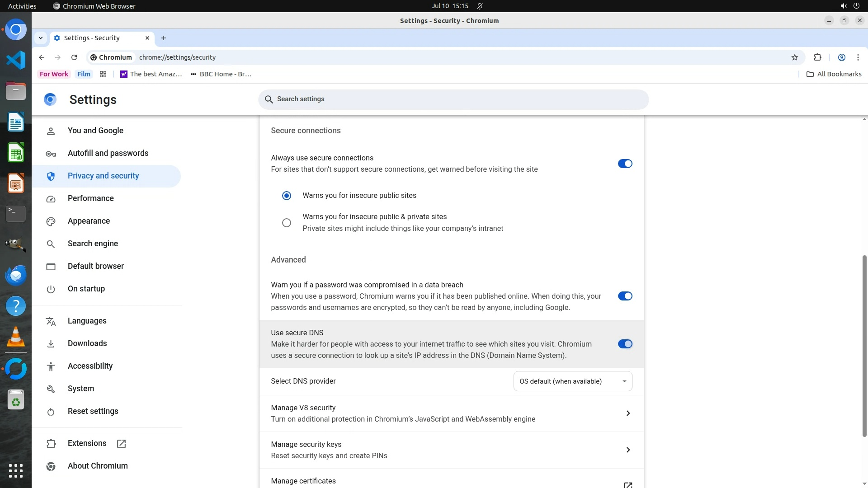This screenshot has width=868, height=488.
Task: Select Warns for insecure public & private sites
Action: (287, 223)
